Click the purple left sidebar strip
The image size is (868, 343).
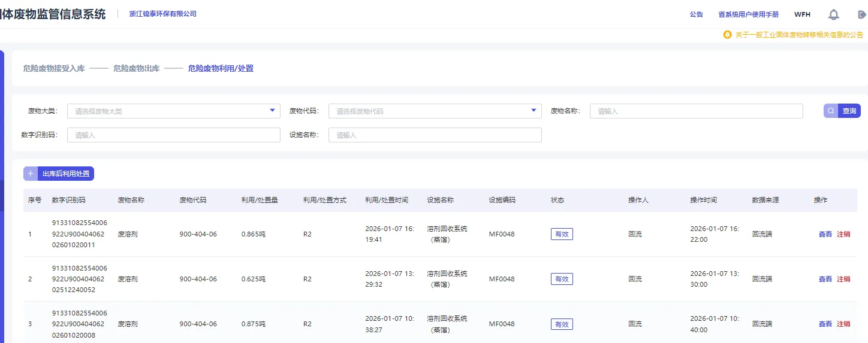point(2,196)
